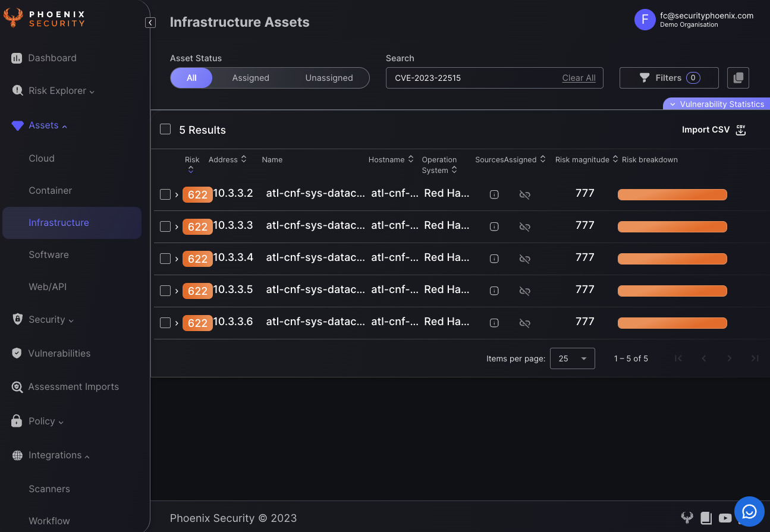The image size is (770, 532).
Task: Open the user avatar F menu
Action: click(x=645, y=20)
